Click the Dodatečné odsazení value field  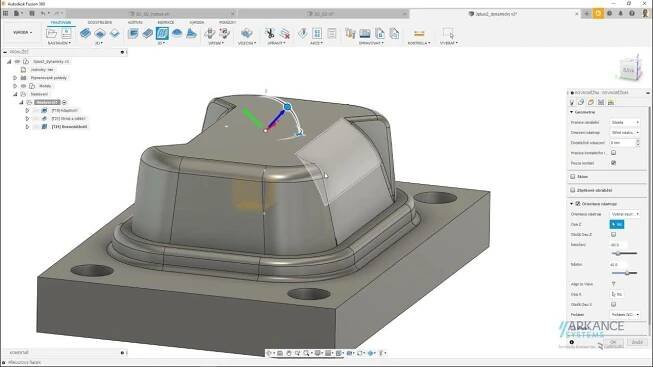622,143
